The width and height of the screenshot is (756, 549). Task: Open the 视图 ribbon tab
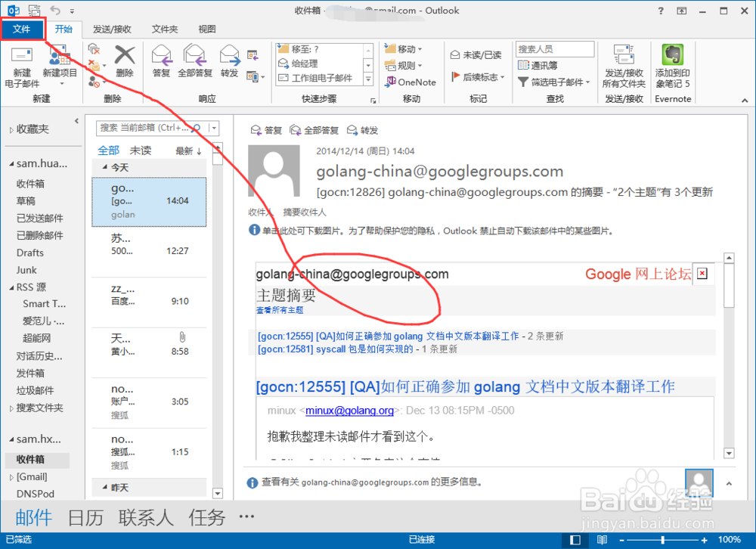[x=207, y=29]
